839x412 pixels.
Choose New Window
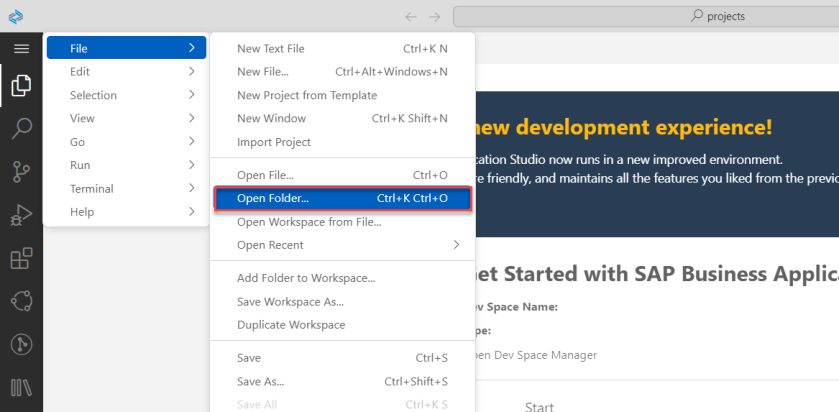342,118
